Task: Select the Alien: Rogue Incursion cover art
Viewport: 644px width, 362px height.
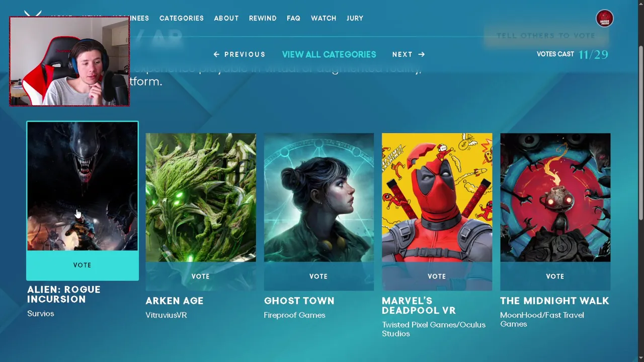Action: pos(83,187)
